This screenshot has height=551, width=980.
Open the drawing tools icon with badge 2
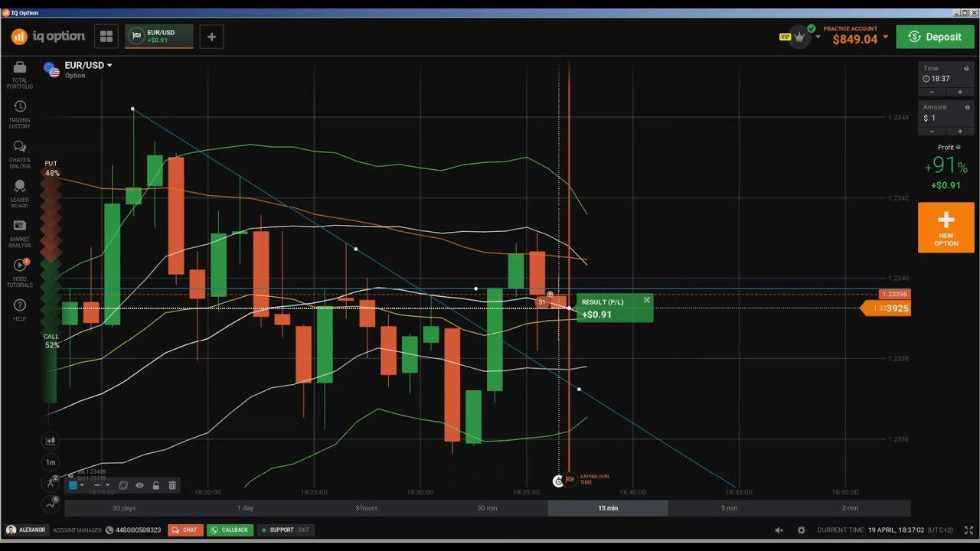tap(51, 483)
